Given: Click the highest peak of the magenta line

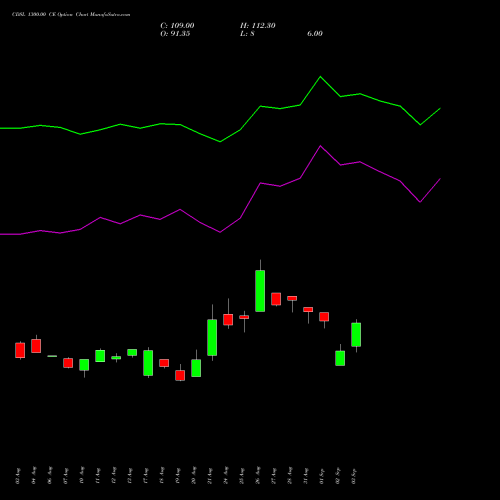Looking at the screenshot, I should pyautogui.click(x=321, y=146).
